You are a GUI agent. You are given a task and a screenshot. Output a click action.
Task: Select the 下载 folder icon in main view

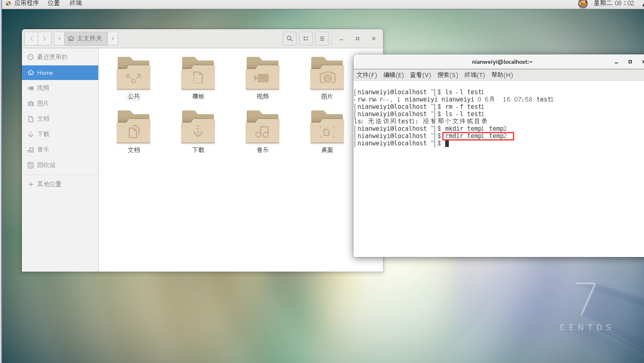(198, 127)
